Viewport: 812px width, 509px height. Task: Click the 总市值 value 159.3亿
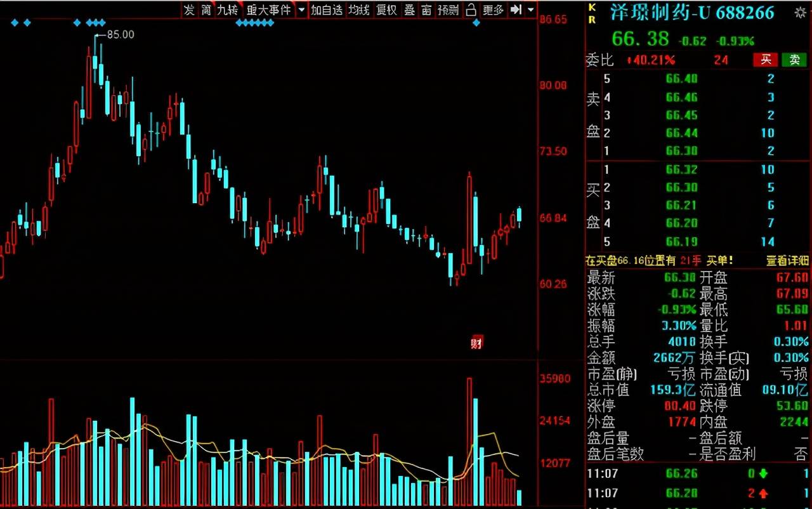tap(672, 390)
